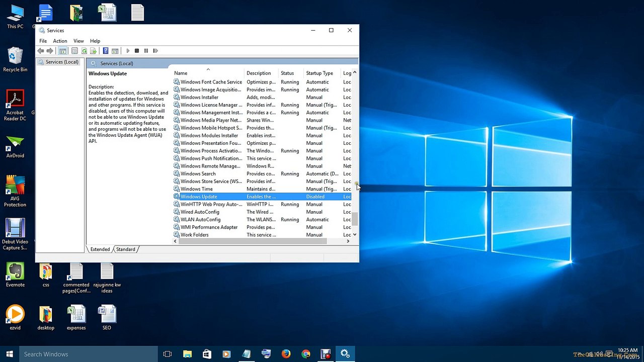Screen dimensions: 644x362
Task: Select the Wired AutoConfig service
Action: pyautogui.click(x=263, y=212)
